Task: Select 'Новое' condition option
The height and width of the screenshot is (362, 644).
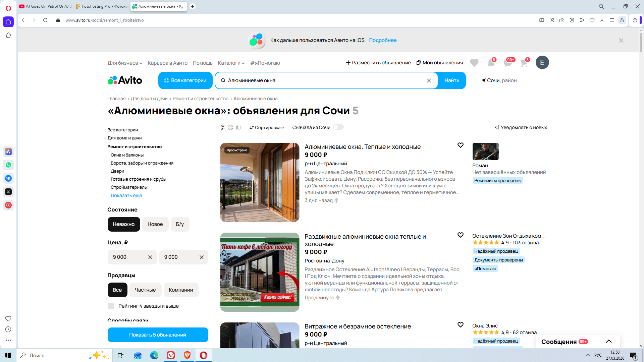Action: click(155, 224)
